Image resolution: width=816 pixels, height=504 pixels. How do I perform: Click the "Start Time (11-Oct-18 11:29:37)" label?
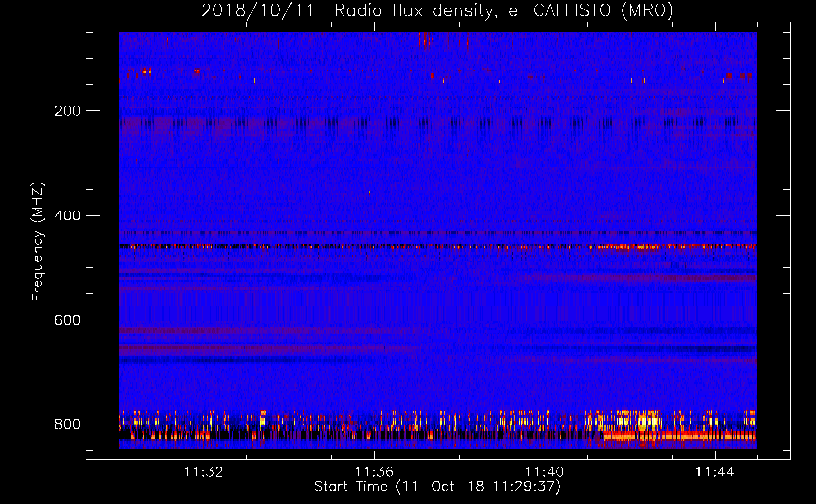click(x=437, y=487)
